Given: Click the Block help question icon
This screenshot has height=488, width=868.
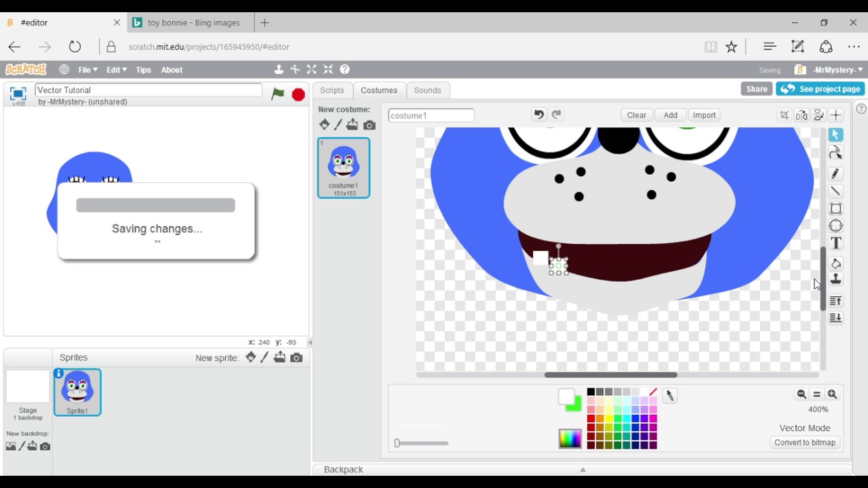Looking at the screenshot, I should pos(344,69).
